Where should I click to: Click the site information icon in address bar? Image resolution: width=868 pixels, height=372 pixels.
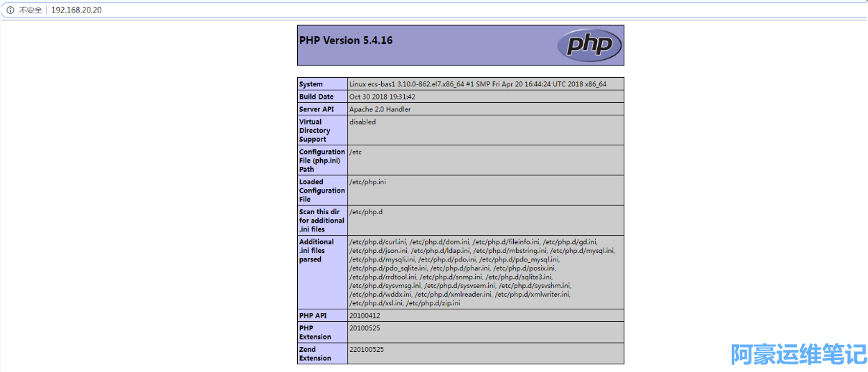[x=10, y=10]
